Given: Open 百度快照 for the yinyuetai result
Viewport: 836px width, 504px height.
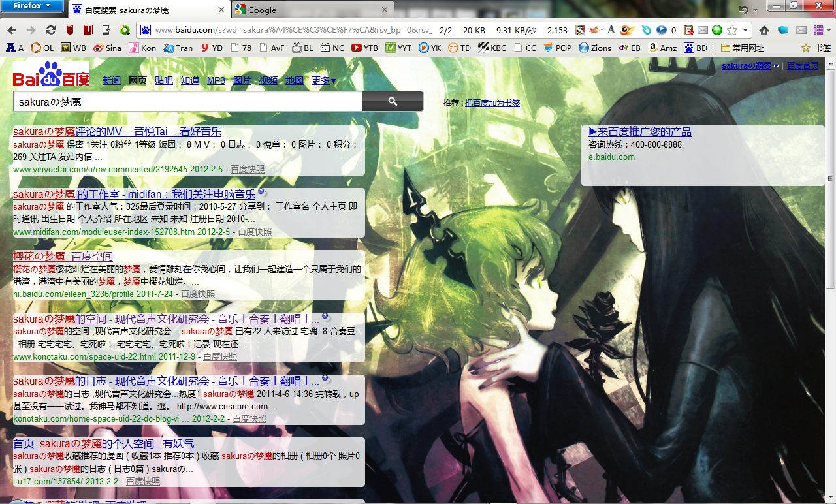Looking at the screenshot, I should pos(248,169).
